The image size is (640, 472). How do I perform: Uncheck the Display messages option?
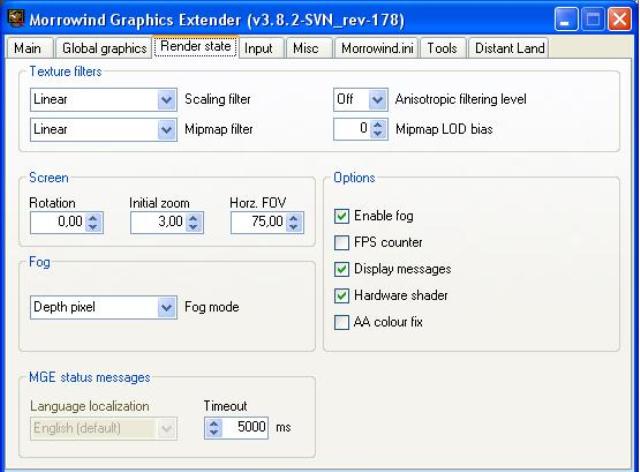point(343,269)
